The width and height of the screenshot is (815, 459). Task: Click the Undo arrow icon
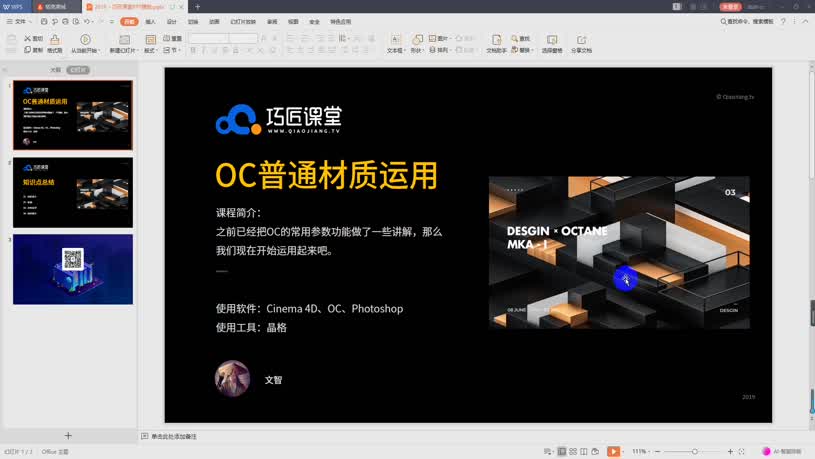[87, 22]
